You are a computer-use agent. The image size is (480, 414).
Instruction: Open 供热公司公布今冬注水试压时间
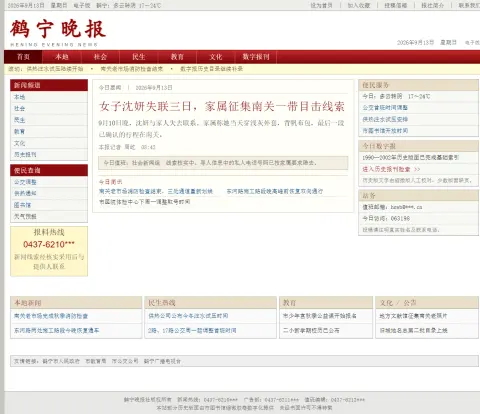(x=188, y=316)
